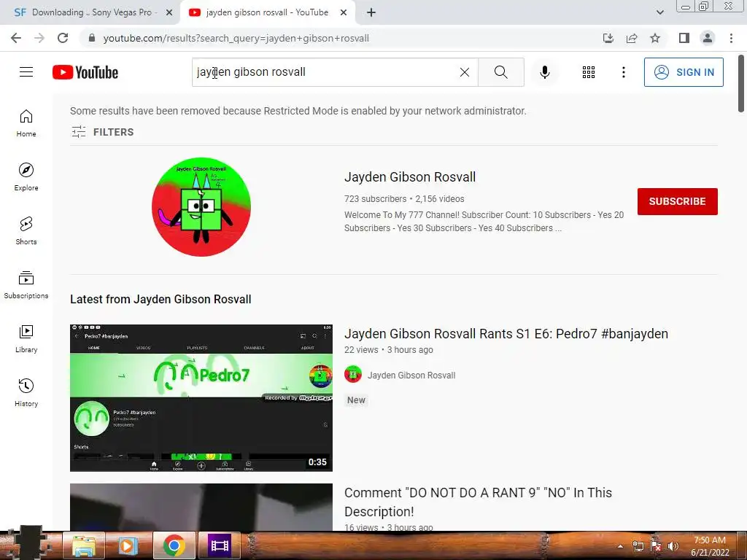
Task: Close the Sony Vegas Pro tab
Action: click(x=169, y=12)
